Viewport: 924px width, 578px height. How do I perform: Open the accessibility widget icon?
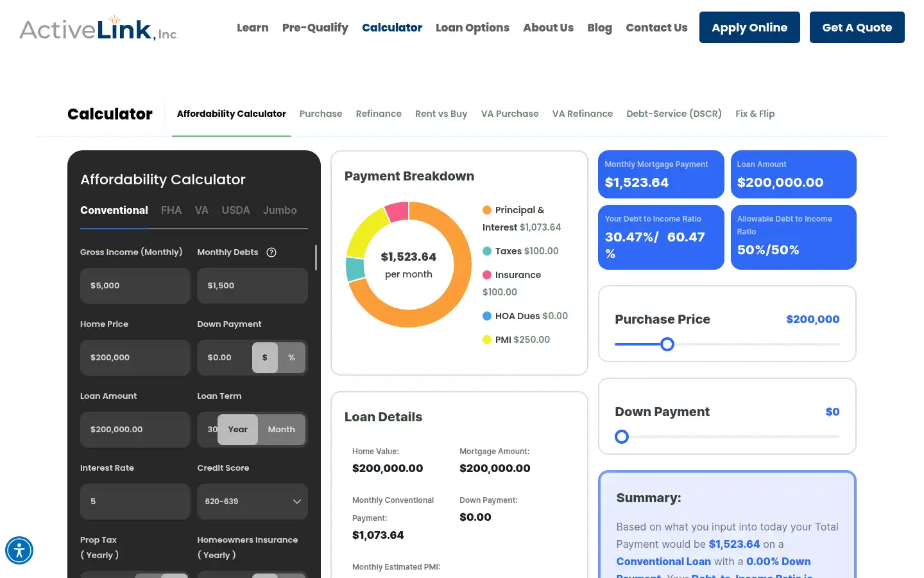[19, 550]
